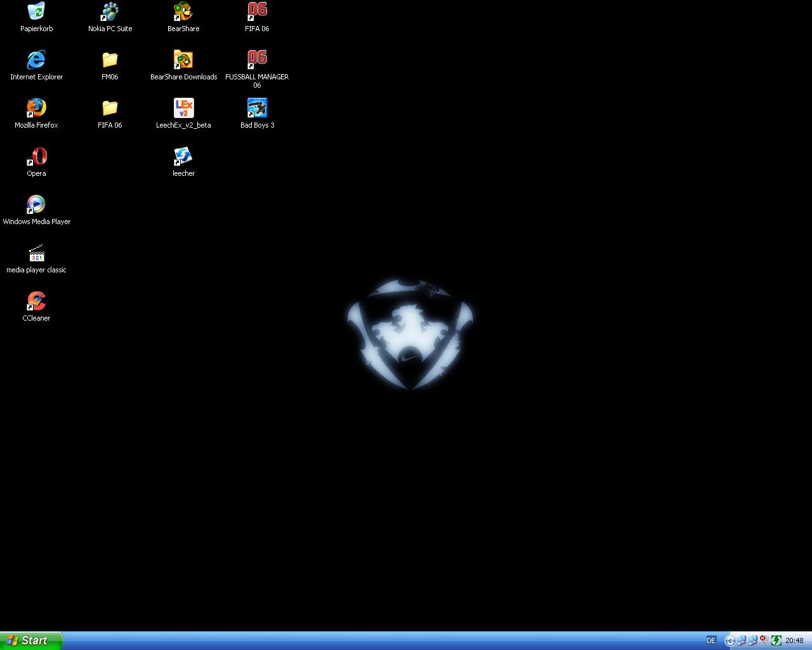Expand hidden tray icons arrow
Viewport: 812px width, 650px height.
[x=730, y=640]
